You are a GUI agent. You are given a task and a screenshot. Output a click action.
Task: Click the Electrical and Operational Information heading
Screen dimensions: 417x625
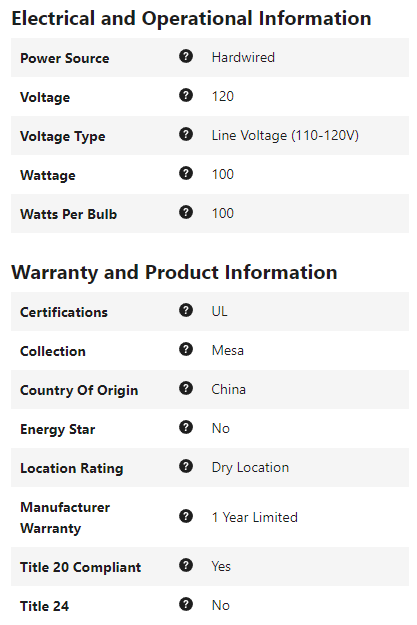pos(191,18)
